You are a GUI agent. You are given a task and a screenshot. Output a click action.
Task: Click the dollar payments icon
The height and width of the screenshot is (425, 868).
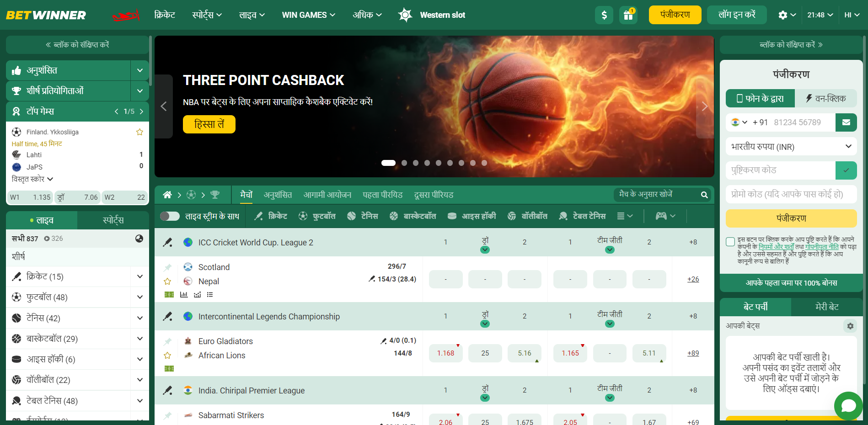coord(604,15)
